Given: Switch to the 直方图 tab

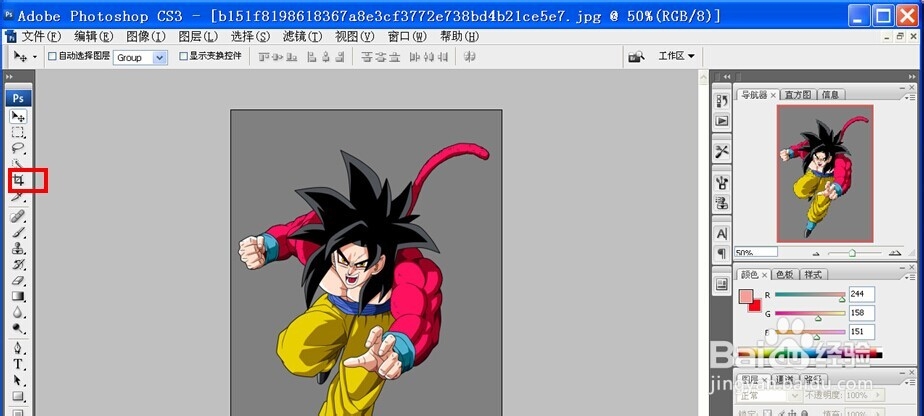Looking at the screenshot, I should point(800,94).
